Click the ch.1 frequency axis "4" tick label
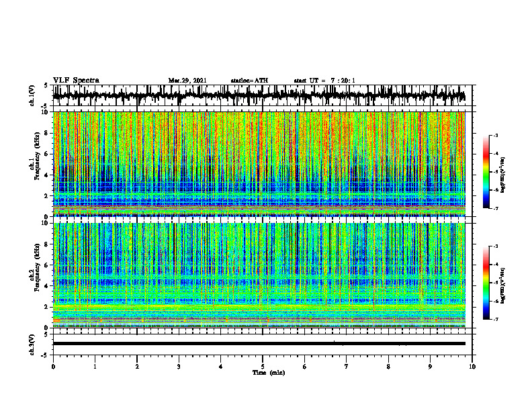The image size is (532, 411). [x=46, y=175]
